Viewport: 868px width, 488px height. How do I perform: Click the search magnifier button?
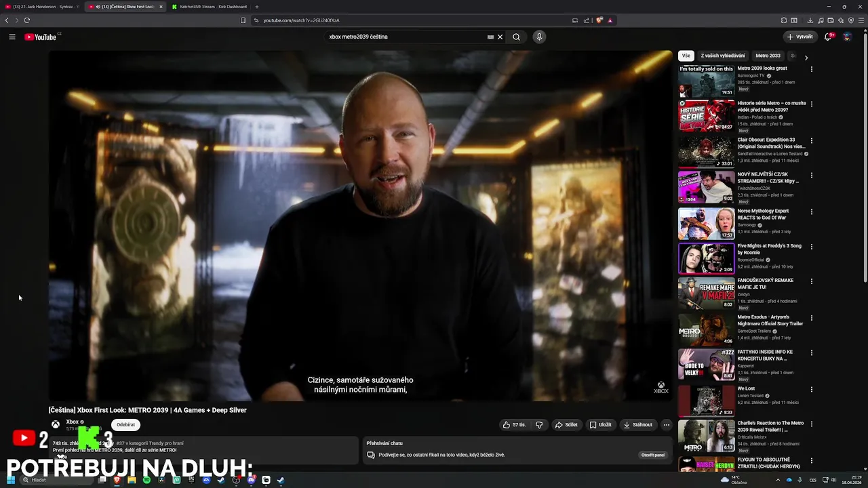pos(516,37)
